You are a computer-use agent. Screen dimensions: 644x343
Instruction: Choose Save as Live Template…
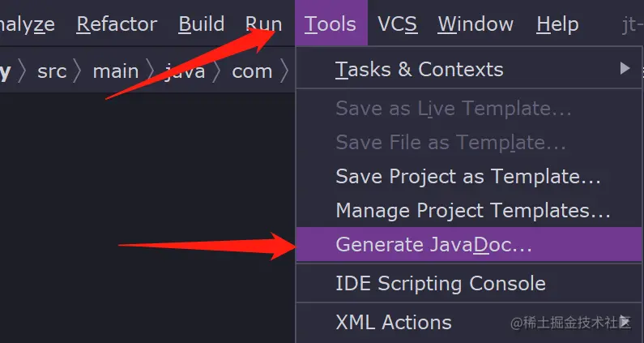(x=454, y=108)
